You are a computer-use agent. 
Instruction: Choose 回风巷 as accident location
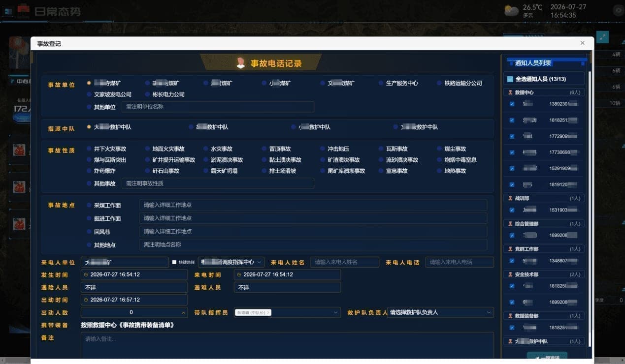tap(99, 232)
